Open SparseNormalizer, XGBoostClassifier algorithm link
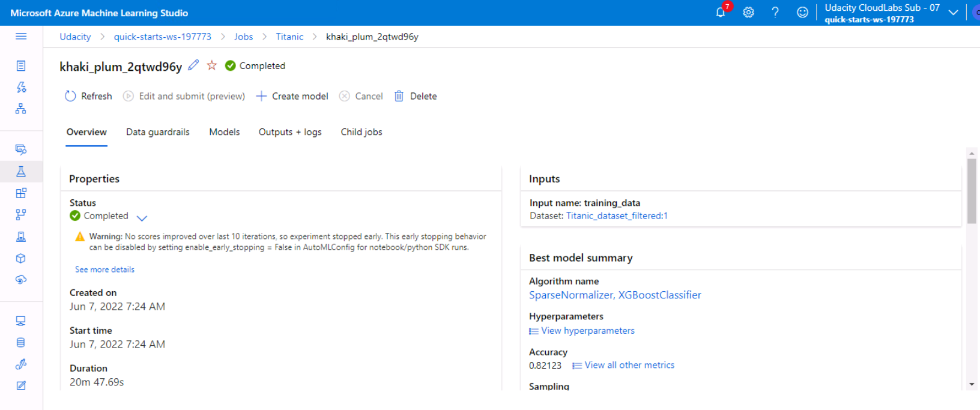 pos(615,295)
